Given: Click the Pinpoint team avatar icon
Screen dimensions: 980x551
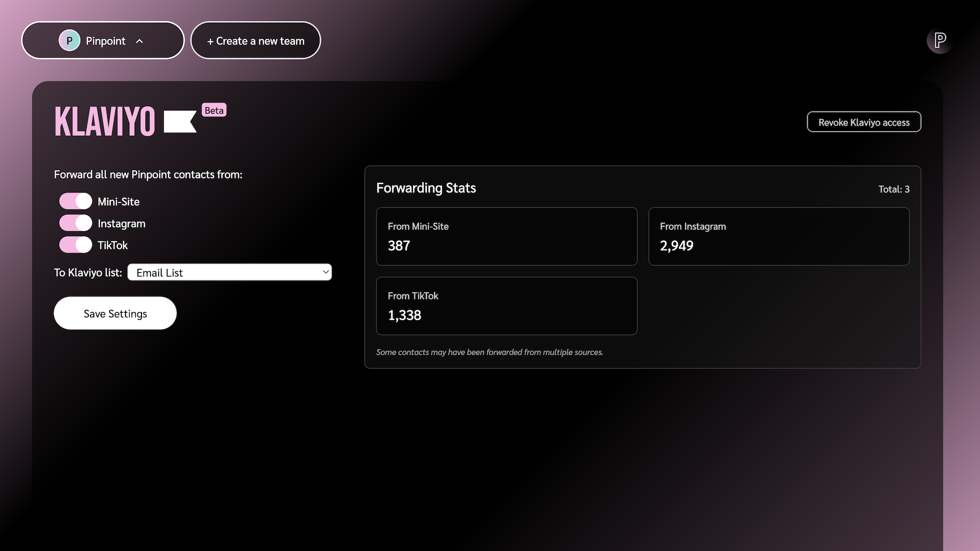Looking at the screenshot, I should click(69, 40).
